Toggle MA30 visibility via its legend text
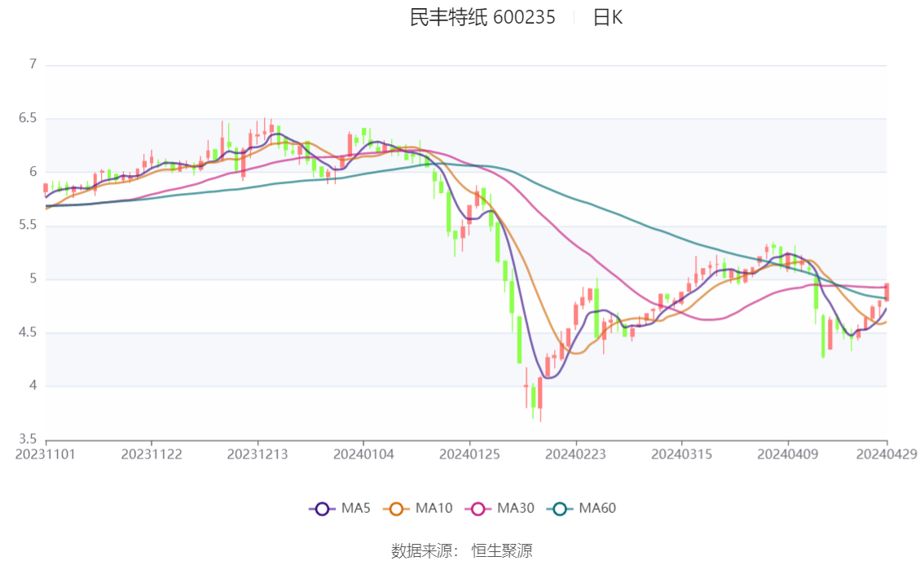 click(516, 509)
